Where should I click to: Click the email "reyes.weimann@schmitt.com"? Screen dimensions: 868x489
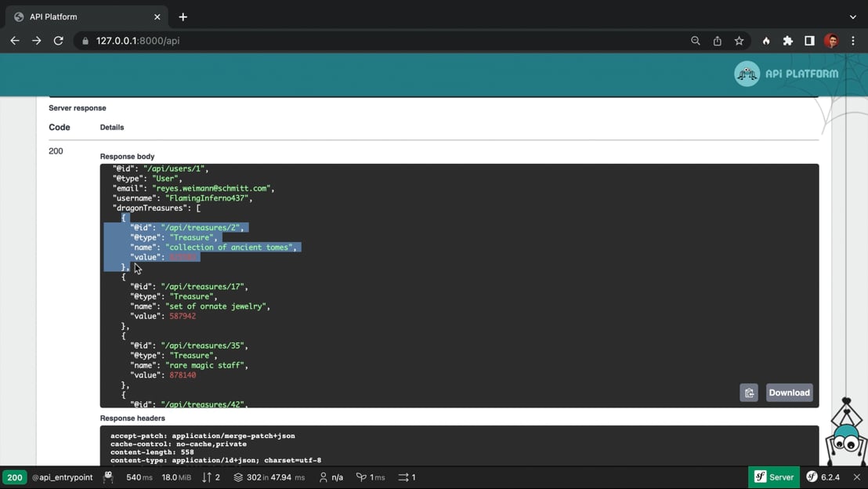click(211, 188)
